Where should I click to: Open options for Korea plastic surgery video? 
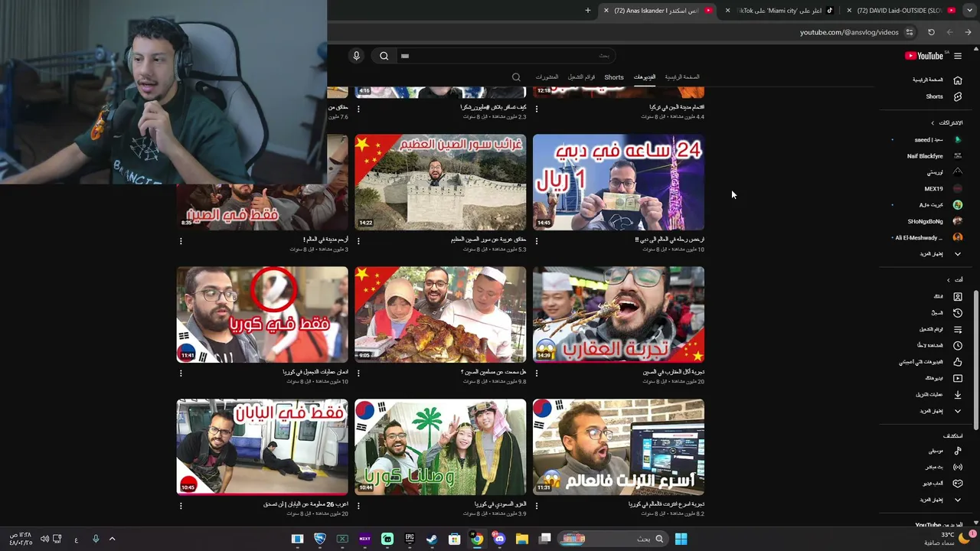pos(181,373)
